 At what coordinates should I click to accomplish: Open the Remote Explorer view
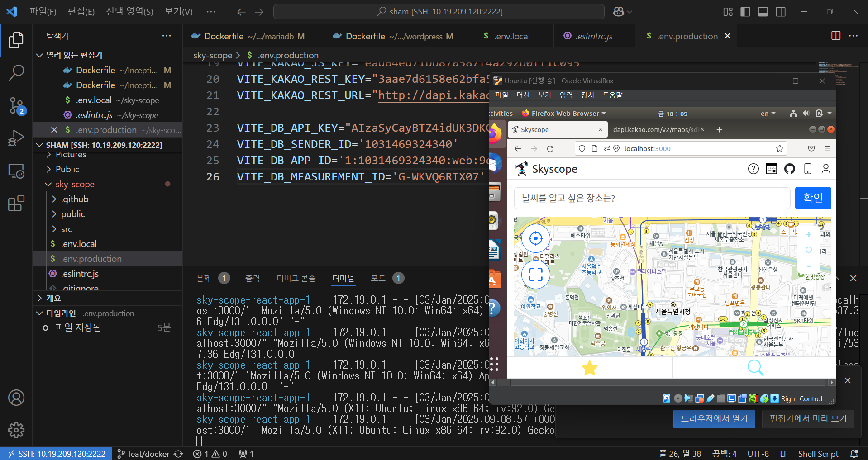(16, 171)
